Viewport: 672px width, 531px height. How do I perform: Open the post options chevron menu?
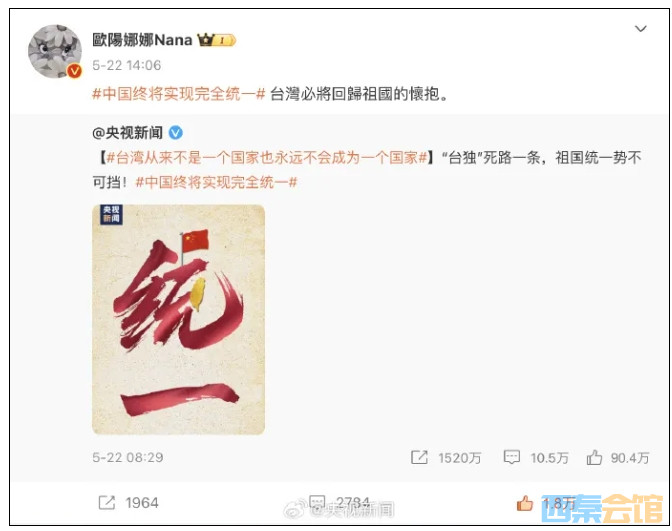coord(640,29)
